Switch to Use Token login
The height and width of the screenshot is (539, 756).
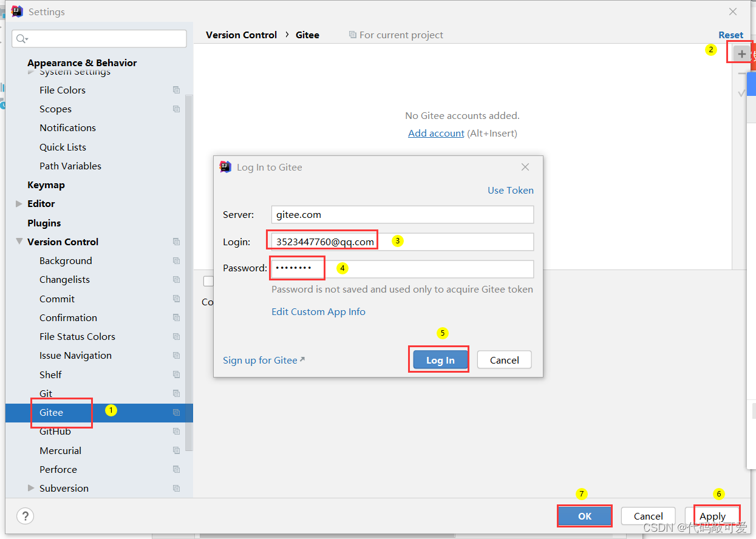pyautogui.click(x=511, y=190)
